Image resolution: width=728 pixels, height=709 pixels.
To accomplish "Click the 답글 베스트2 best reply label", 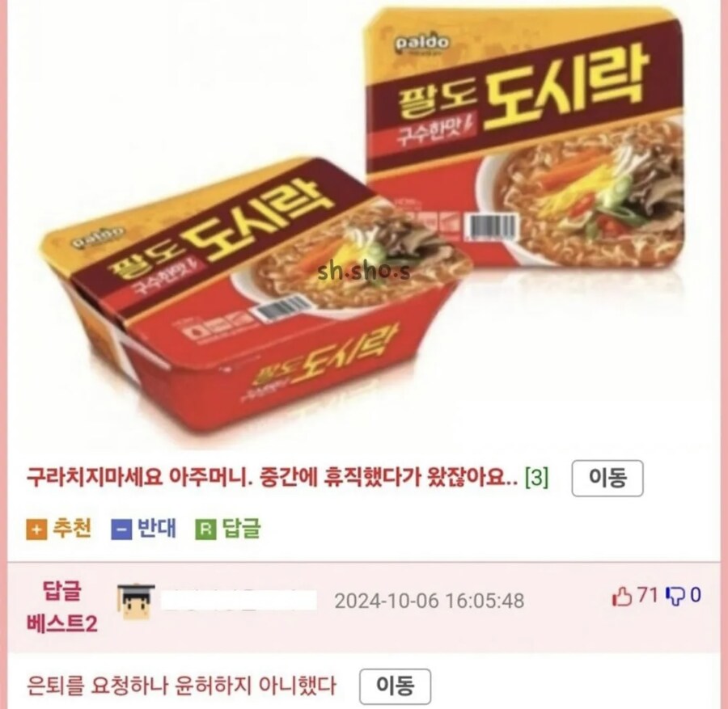I will (x=62, y=607).
